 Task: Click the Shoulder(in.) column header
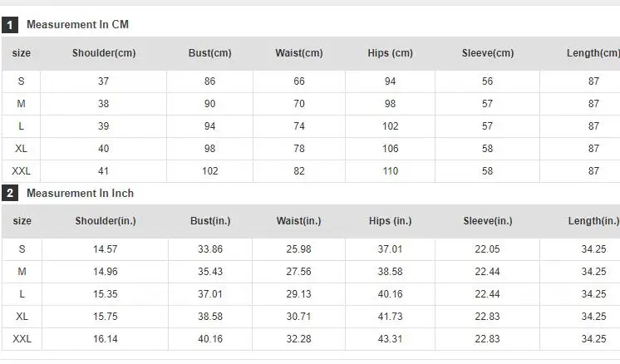[106, 221]
